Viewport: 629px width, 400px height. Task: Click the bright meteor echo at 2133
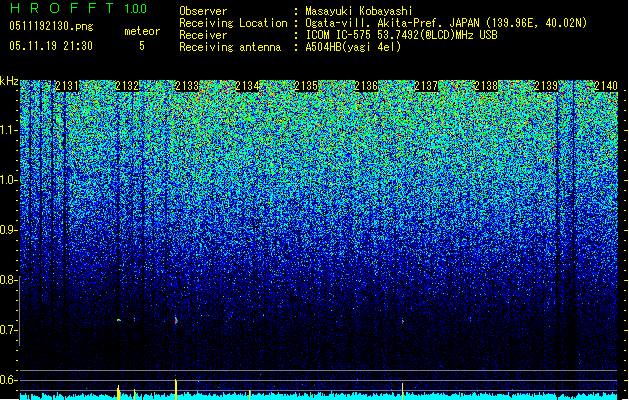[176, 320]
